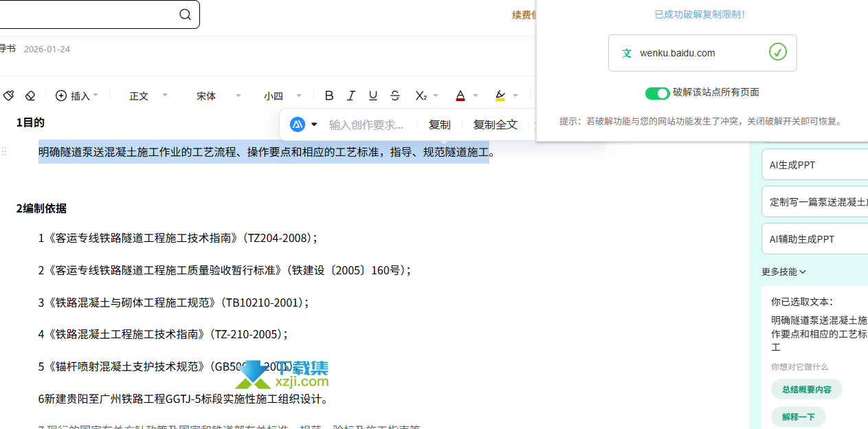868x429 pixels.
Task: Click AI生成PPT button
Action: pos(814,164)
